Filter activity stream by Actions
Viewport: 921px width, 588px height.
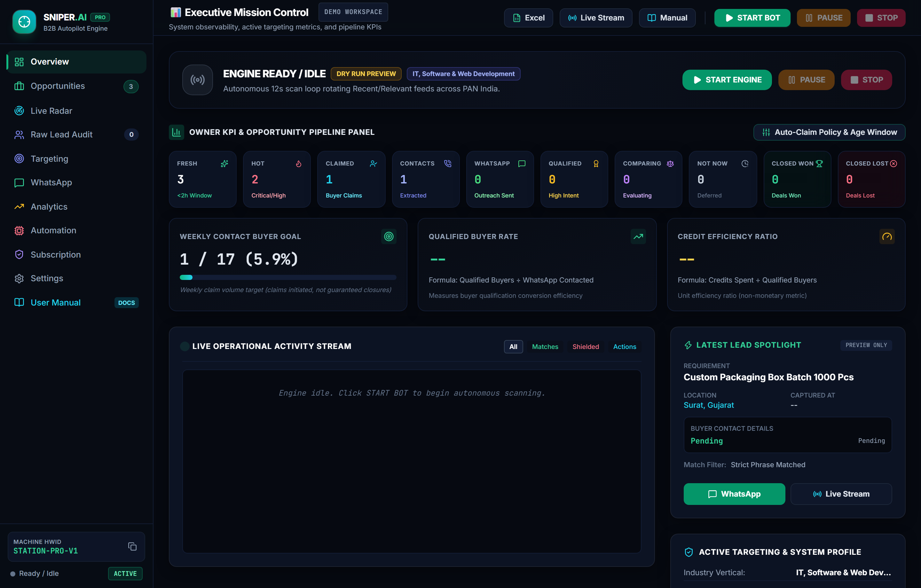625,346
